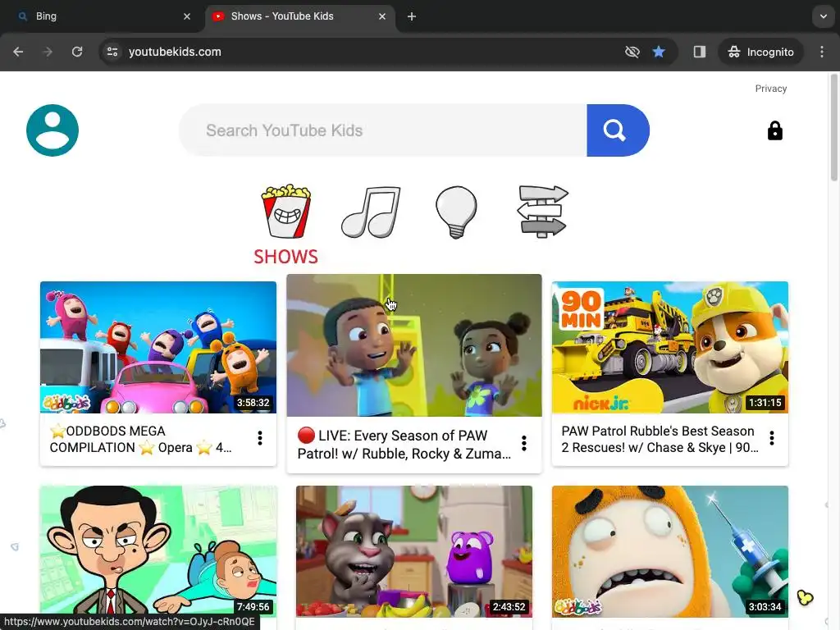Open the Privacy link
840x630 pixels.
click(x=771, y=89)
